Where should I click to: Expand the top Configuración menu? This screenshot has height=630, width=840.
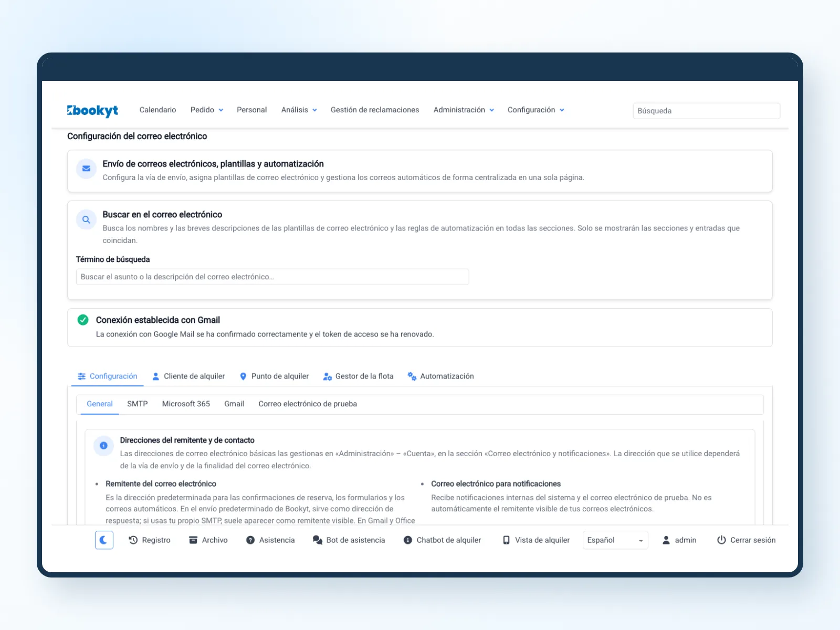point(535,110)
